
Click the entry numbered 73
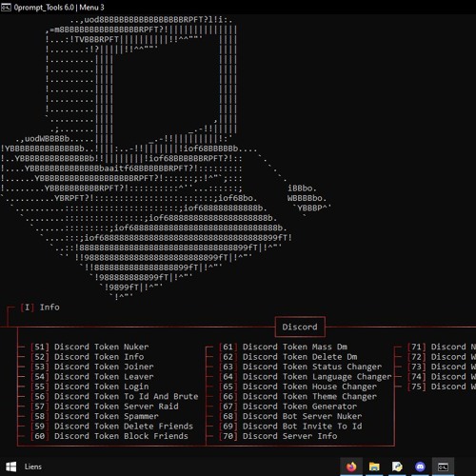pos(442,367)
